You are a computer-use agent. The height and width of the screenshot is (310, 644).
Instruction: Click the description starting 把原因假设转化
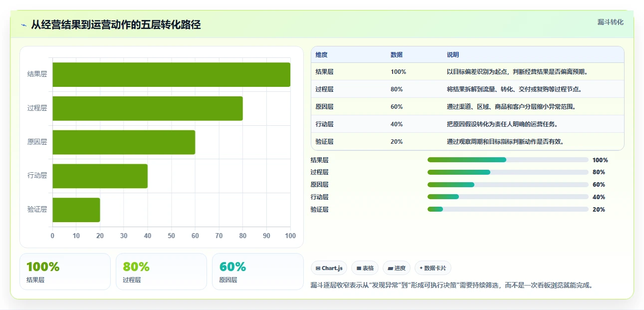[x=502, y=124]
